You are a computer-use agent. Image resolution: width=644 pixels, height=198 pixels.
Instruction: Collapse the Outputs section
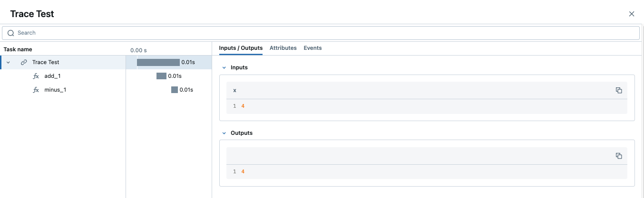[x=224, y=133]
